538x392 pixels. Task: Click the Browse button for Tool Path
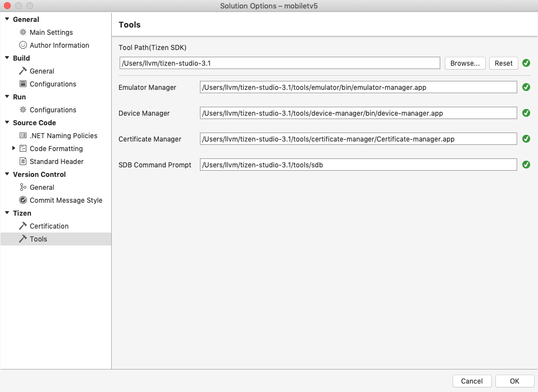click(x=465, y=63)
